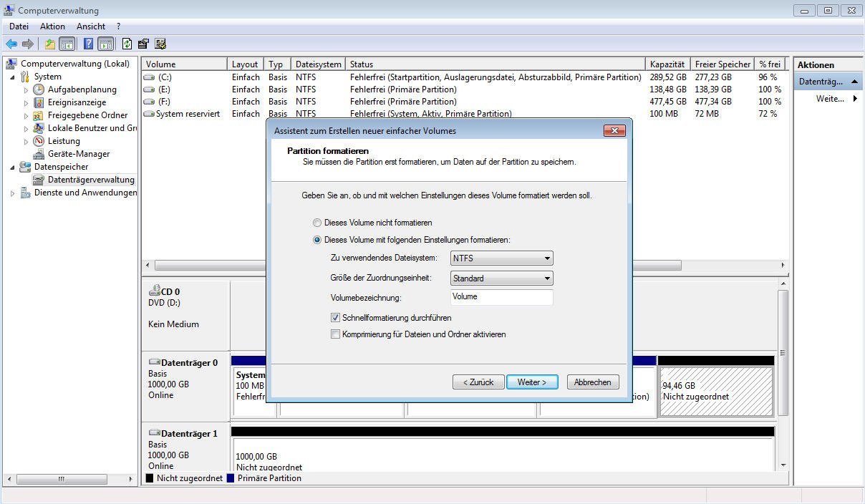Click the Leistung gauge icon
Viewport: 865px width, 504px height.
point(39,141)
